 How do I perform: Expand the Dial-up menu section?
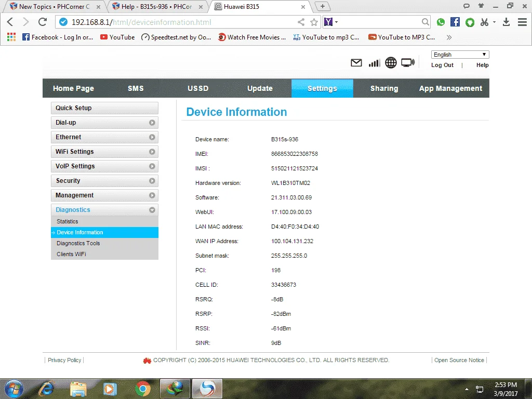[104, 123]
